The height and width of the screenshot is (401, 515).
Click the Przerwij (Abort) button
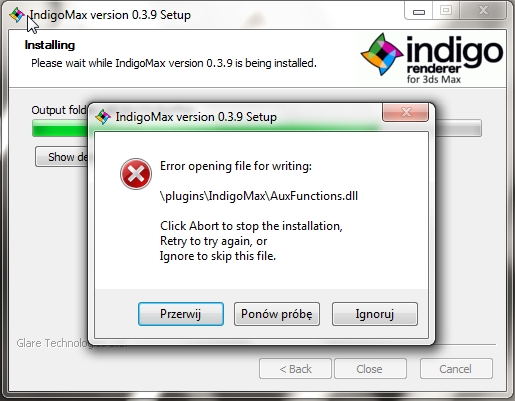coord(181,314)
